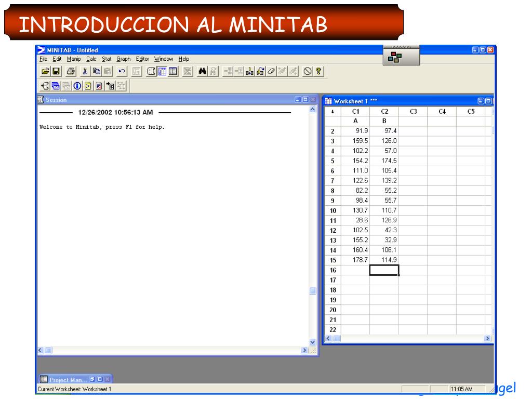Open the Help menu
This screenshot has height=399, width=532.
point(184,59)
